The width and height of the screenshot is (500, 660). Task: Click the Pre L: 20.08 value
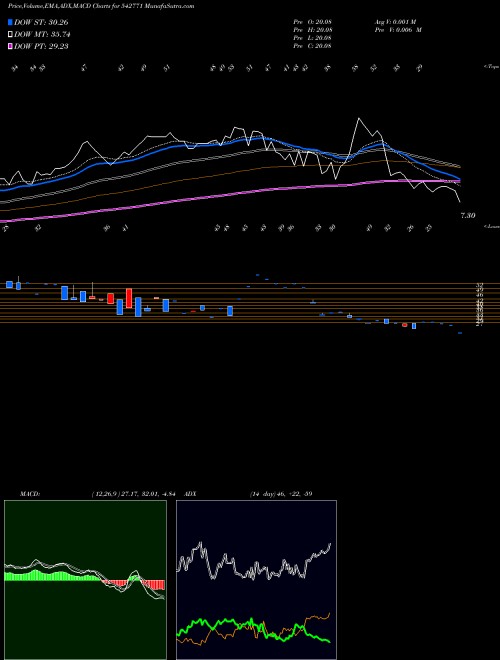(313, 38)
